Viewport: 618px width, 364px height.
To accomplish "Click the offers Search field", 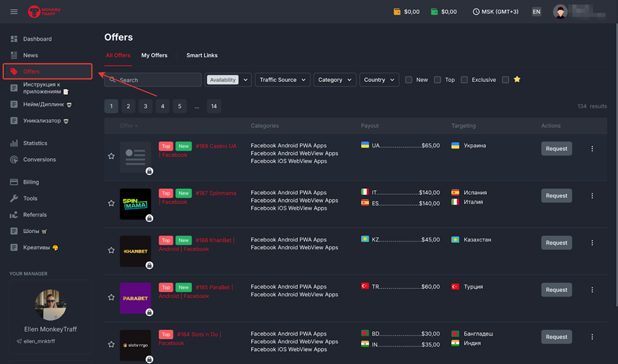I will coord(153,80).
